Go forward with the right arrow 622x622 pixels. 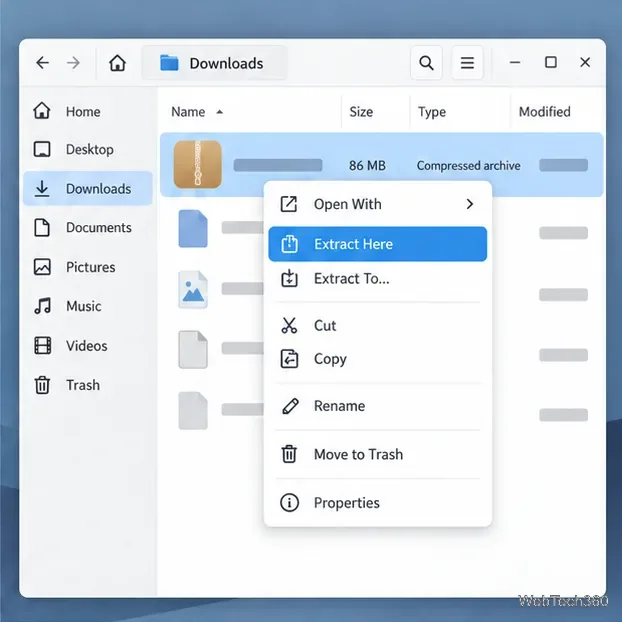[73, 63]
